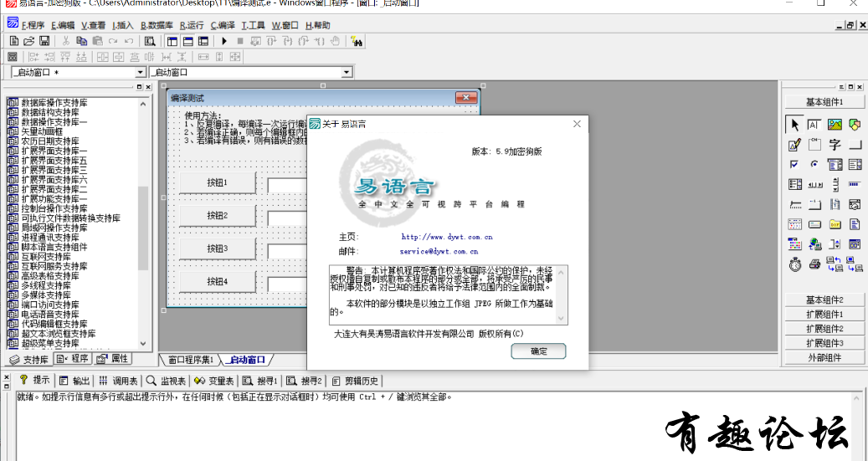The image size is (868, 461).
Task: Open the http://www.dywt.com.cn homepage link
Action: click(447, 237)
